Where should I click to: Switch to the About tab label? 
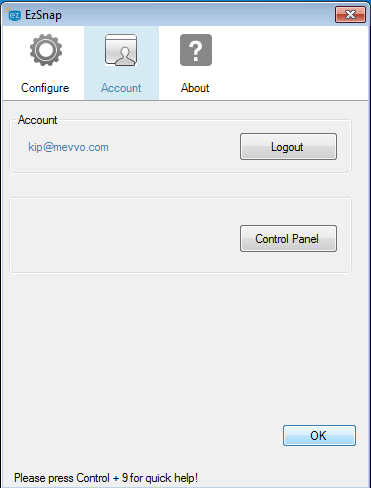[x=195, y=88]
